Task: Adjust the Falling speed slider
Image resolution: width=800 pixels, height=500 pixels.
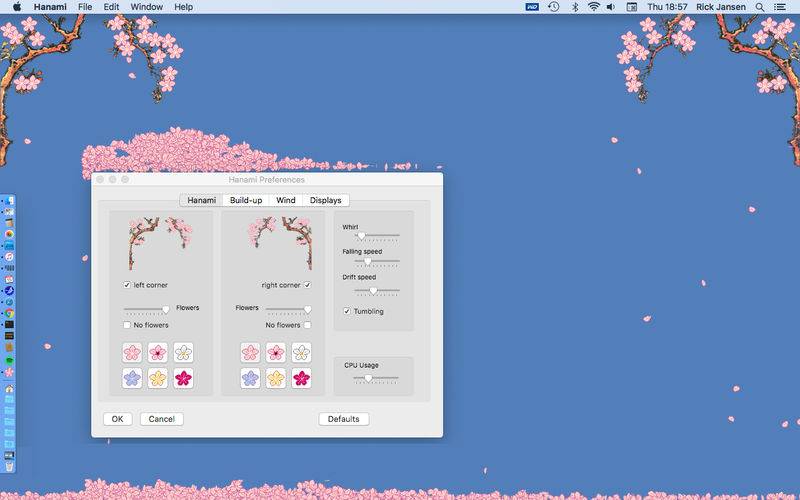Action: [377, 261]
